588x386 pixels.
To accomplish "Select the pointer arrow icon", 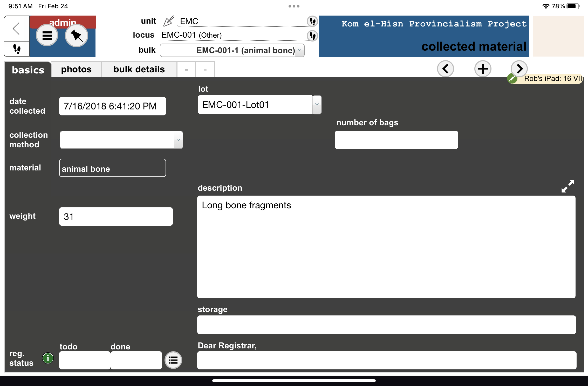I will click(77, 36).
